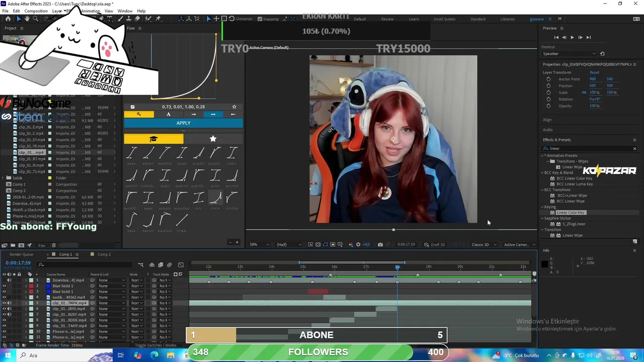Switch to the Comp 2 timeline tab
The height and width of the screenshot is (362, 644).
[104, 254]
